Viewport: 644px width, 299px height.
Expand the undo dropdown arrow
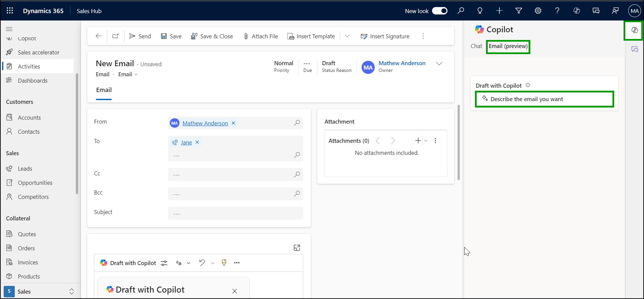[x=213, y=263]
